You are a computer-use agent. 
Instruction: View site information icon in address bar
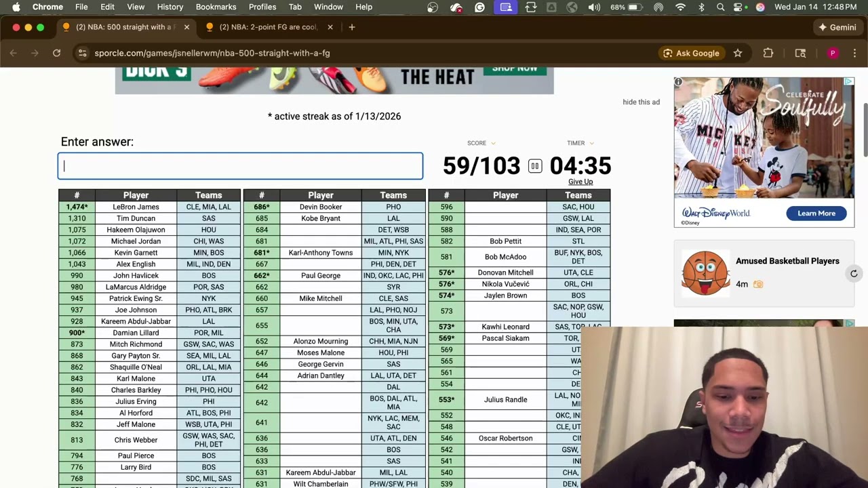82,53
